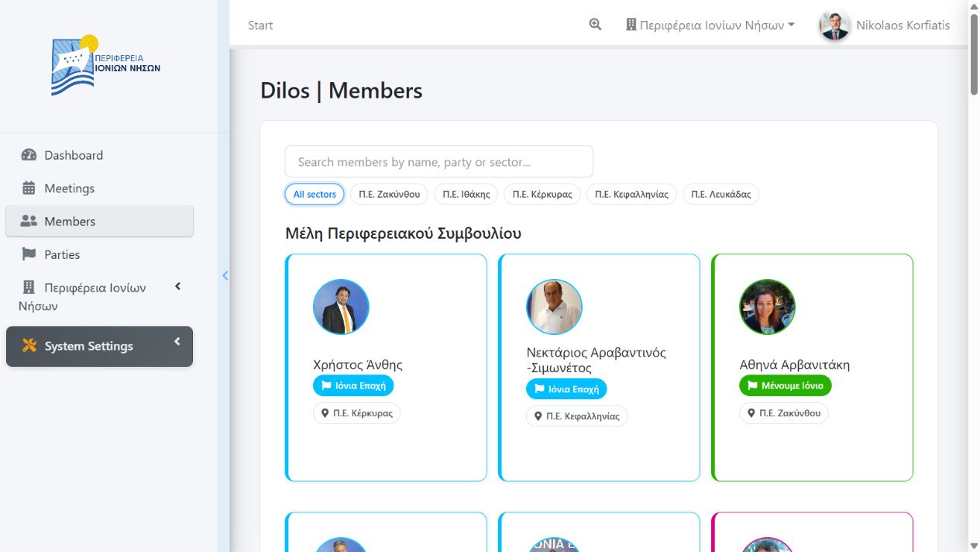
Task: Click the Start breadcrumb link
Action: coord(260,26)
